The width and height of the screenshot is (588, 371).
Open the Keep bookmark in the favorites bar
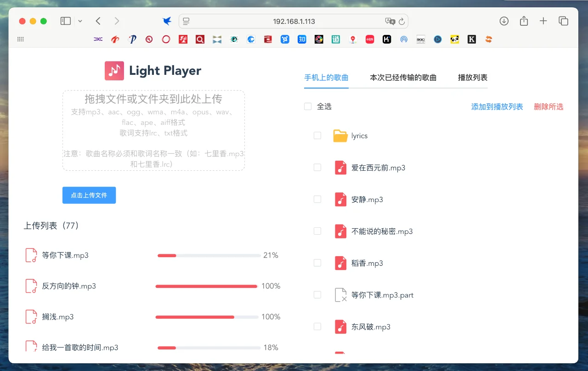pyautogui.click(x=387, y=39)
